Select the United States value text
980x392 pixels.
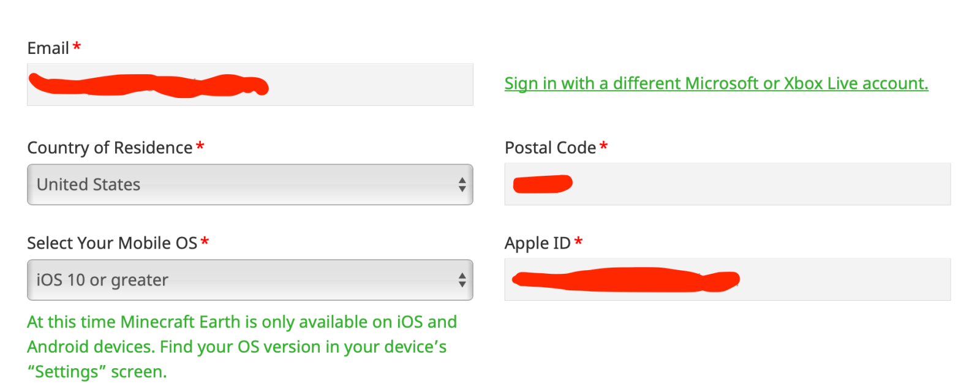(x=89, y=184)
